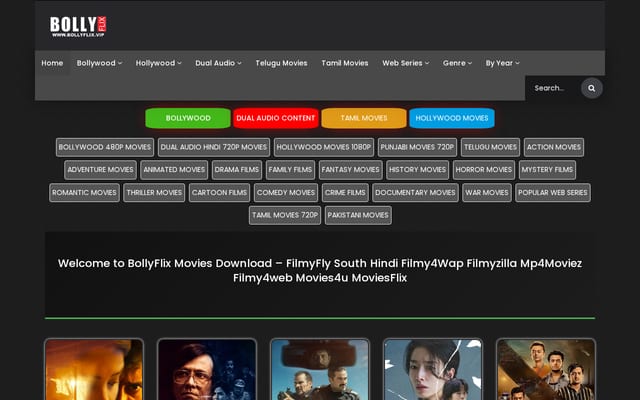Open the ADVENTURE MOVIES tag
The width and height of the screenshot is (640, 400).
point(100,170)
